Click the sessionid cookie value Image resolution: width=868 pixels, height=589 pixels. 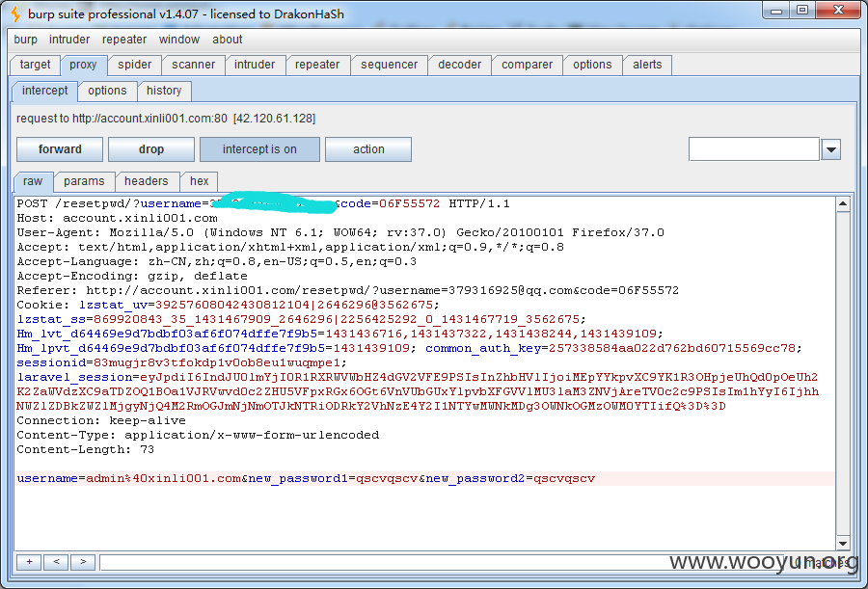point(220,362)
